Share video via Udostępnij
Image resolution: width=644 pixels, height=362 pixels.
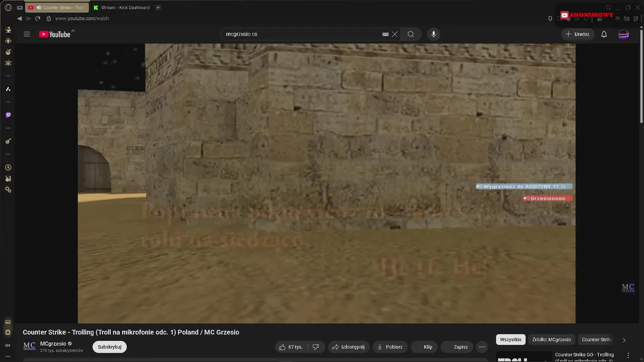(x=349, y=347)
